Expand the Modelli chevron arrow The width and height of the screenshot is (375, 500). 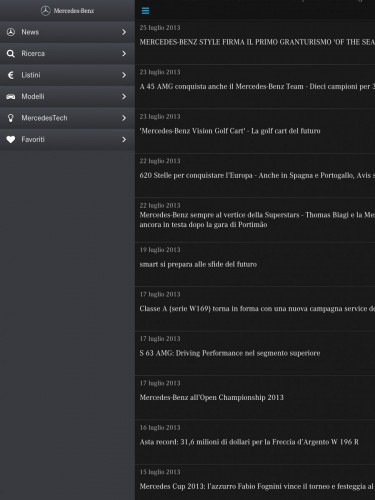[124, 96]
